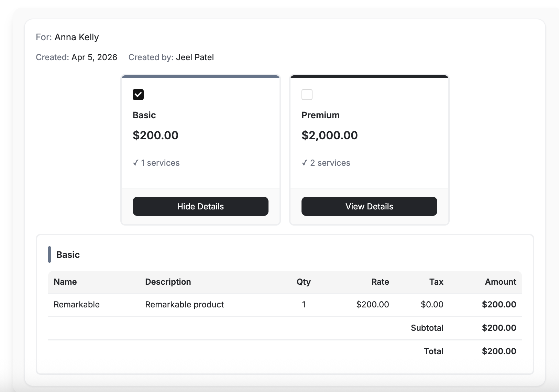Select the Premium package checkbox
This screenshot has height=392, width=559.
click(x=307, y=95)
